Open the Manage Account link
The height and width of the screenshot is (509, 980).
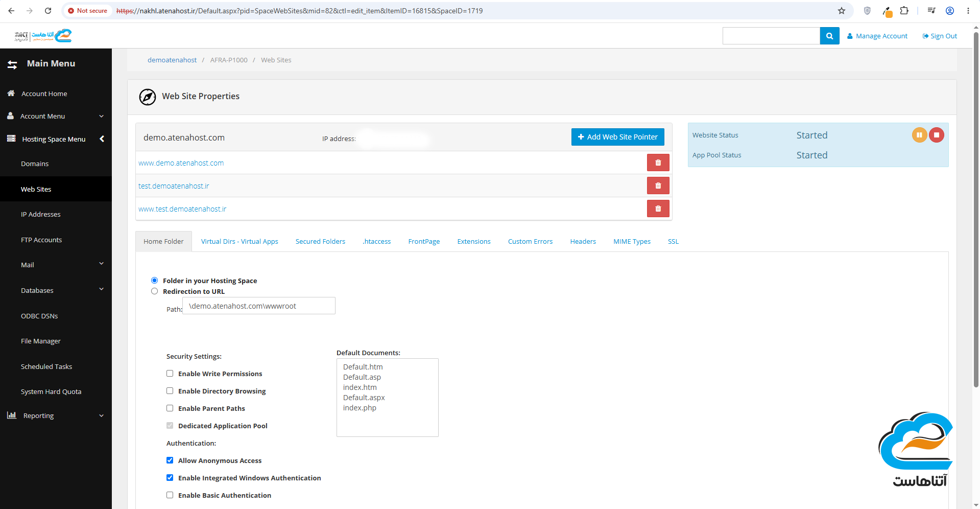click(x=877, y=36)
